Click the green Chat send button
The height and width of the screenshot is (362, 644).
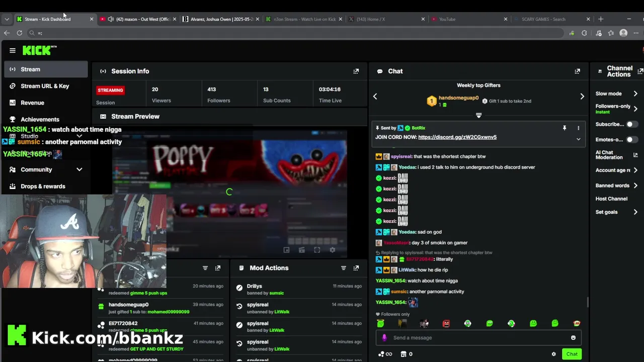(572, 354)
